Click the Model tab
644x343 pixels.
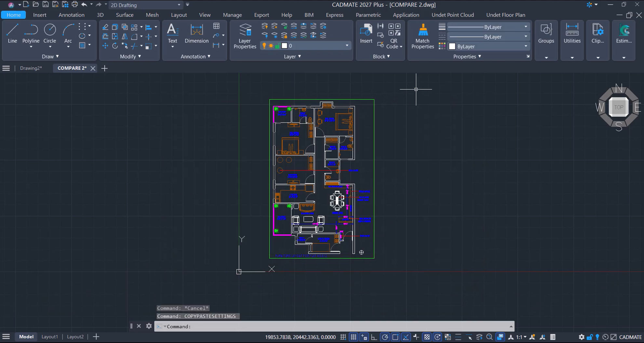pos(26,337)
